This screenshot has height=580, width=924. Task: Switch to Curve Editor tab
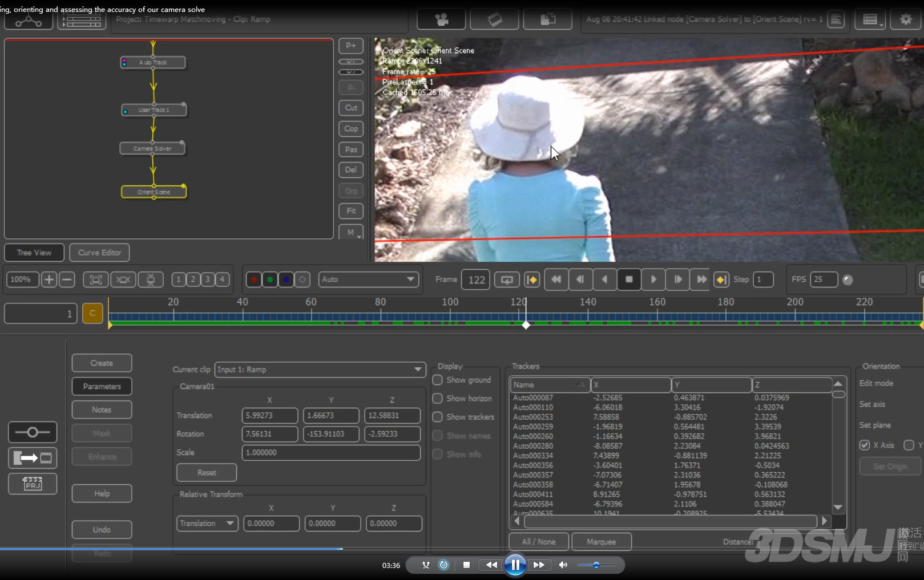(x=99, y=253)
